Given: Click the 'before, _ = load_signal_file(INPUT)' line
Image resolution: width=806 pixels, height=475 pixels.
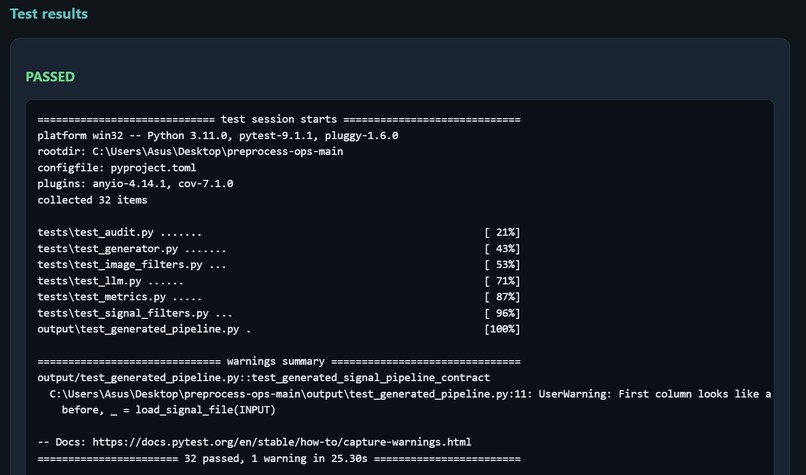Looking at the screenshot, I should [x=169, y=410].
